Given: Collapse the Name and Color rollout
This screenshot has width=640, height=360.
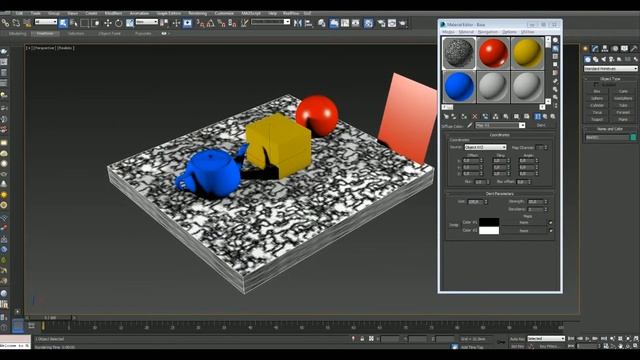Looking at the screenshot, I should point(610,129).
